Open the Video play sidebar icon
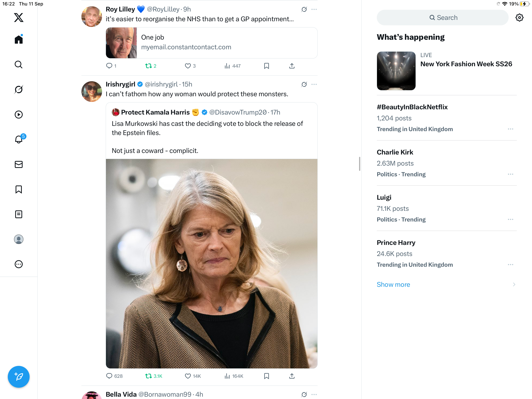The height and width of the screenshot is (399, 532). [18, 115]
